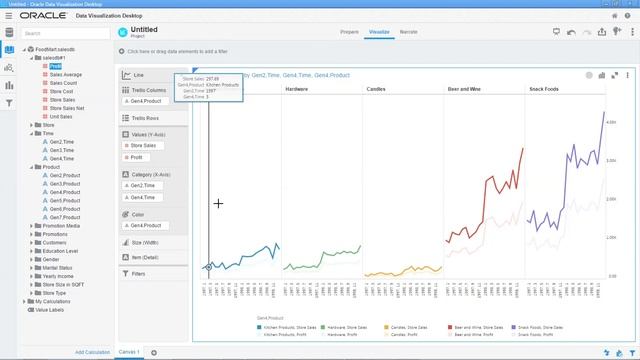Click the Line chart type selector
The image size is (640, 360).
tap(153, 75)
